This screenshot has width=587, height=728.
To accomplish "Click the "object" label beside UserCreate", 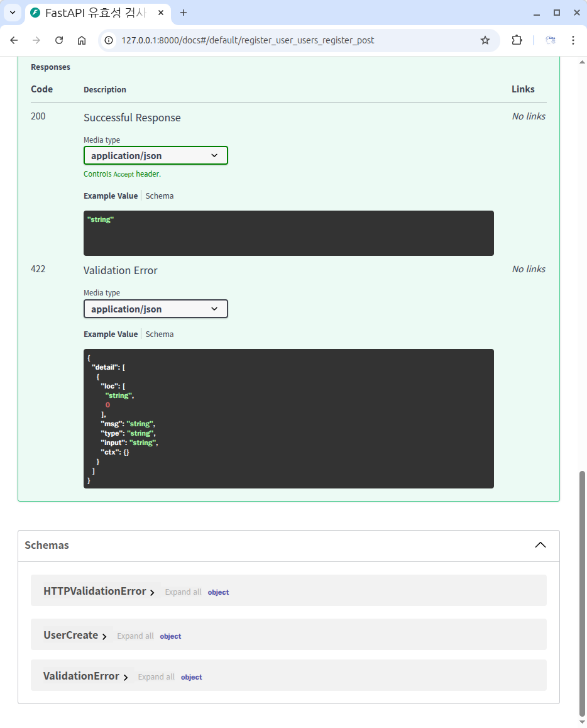I will click(170, 637).
